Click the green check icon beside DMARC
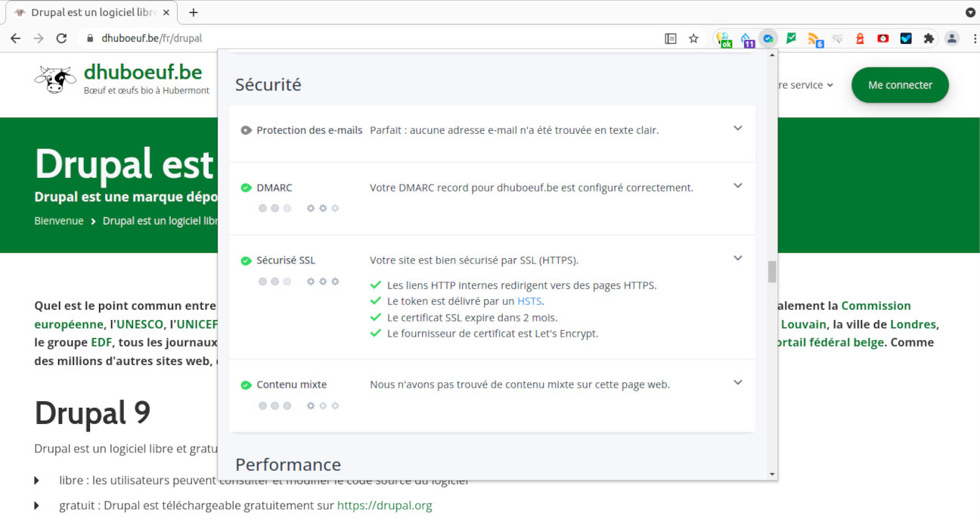 click(246, 188)
